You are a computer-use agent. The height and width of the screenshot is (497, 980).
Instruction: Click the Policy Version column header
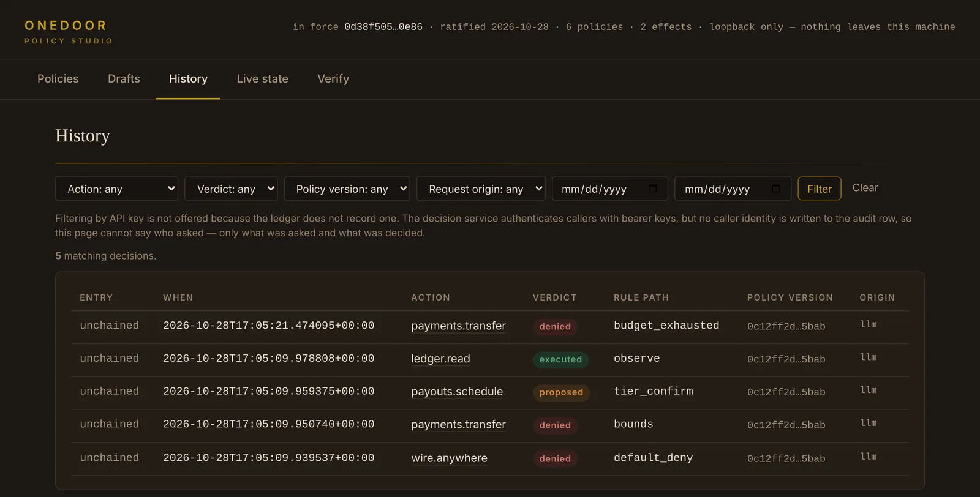click(x=790, y=297)
